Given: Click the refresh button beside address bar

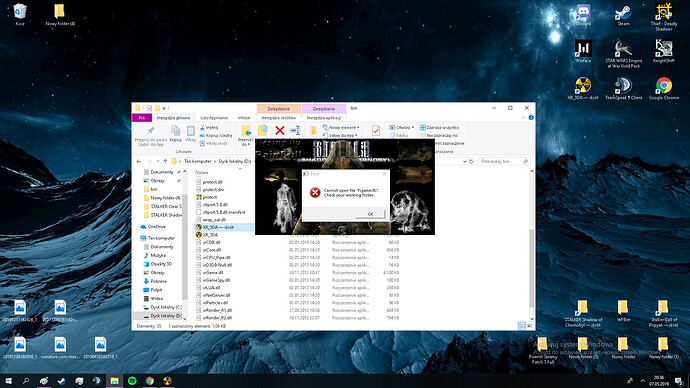Looking at the screenshot, I should [471, 161].
